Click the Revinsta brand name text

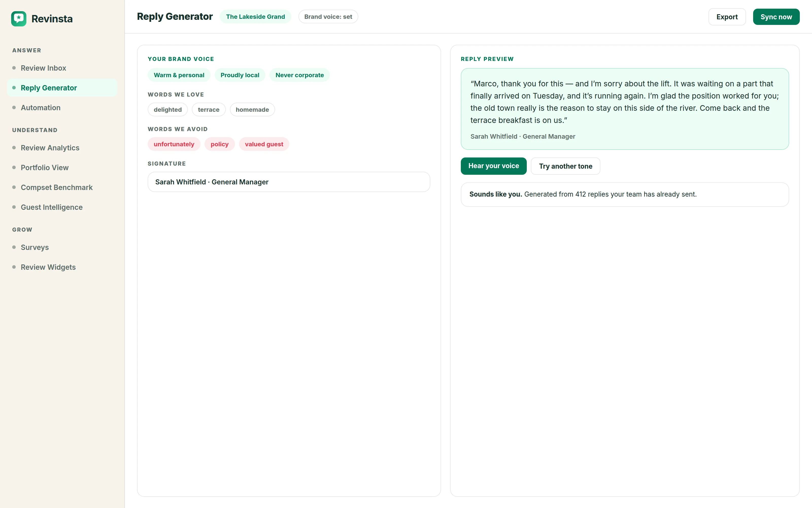click(52, 19)
